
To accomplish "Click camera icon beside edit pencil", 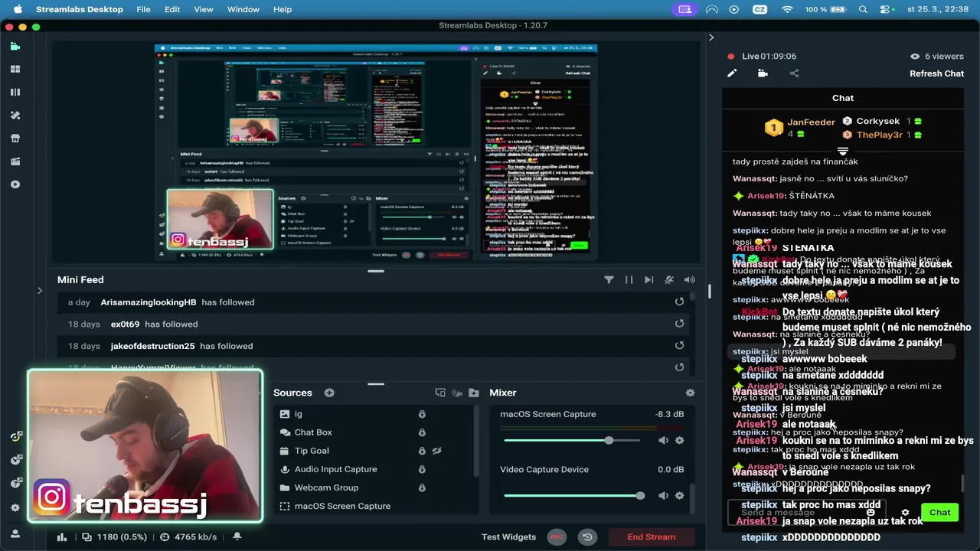I will coord(763,73).
